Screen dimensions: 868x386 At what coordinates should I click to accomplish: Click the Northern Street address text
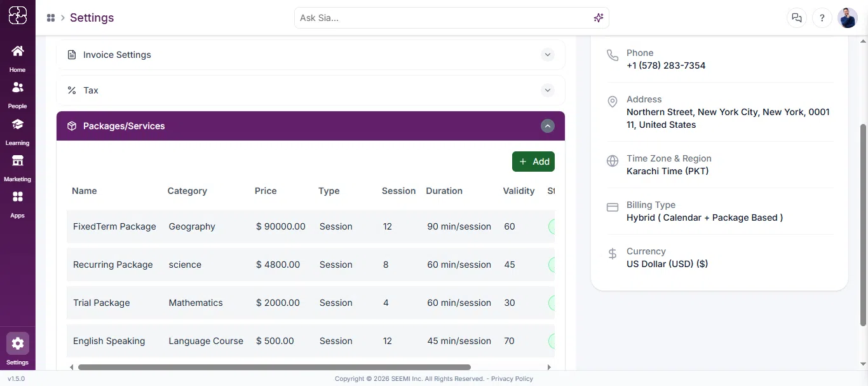coord(728,118)
